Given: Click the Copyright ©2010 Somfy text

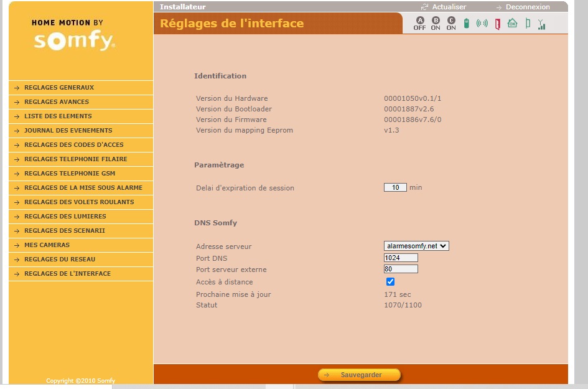Looking at the screenshot, I should coord(81,380).
